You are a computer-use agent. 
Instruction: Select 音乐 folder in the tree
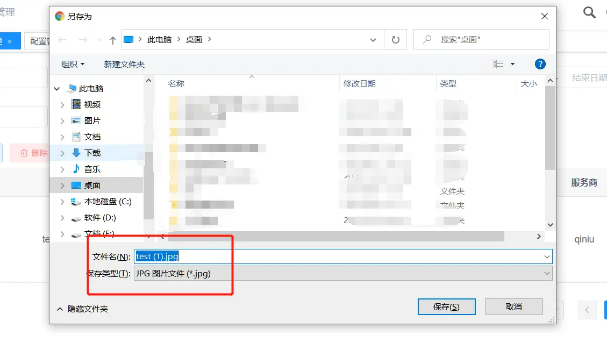coord(92,169)
